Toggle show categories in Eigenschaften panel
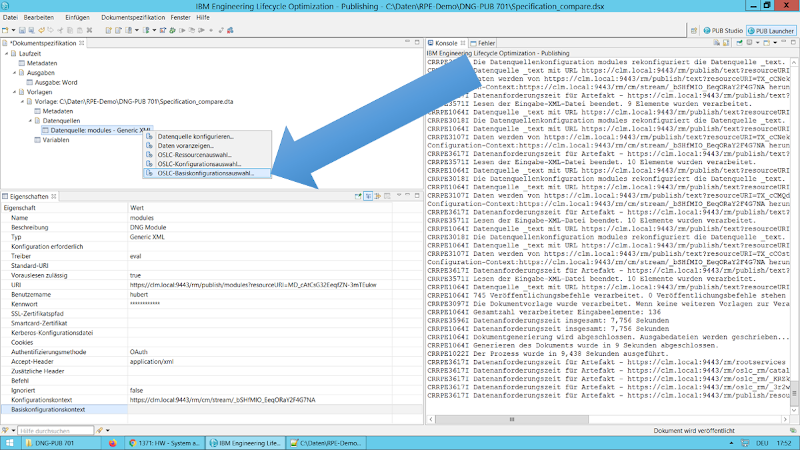The image size is (800, 450). (x=367, y=196)
